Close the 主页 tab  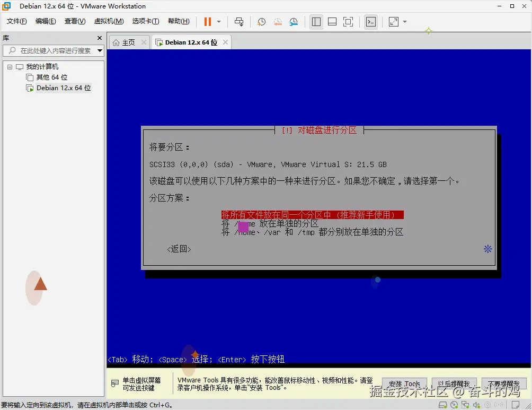click(144, 42)
